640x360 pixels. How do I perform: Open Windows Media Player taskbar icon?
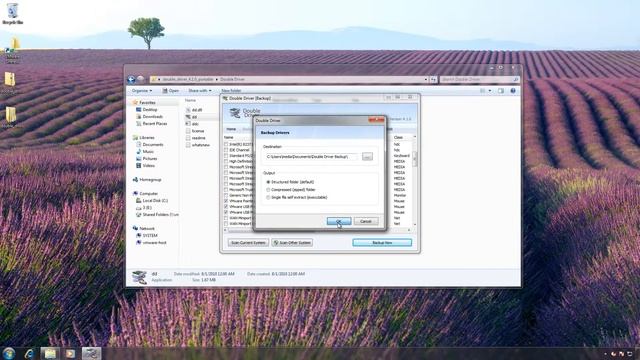(x=70, y=353)
